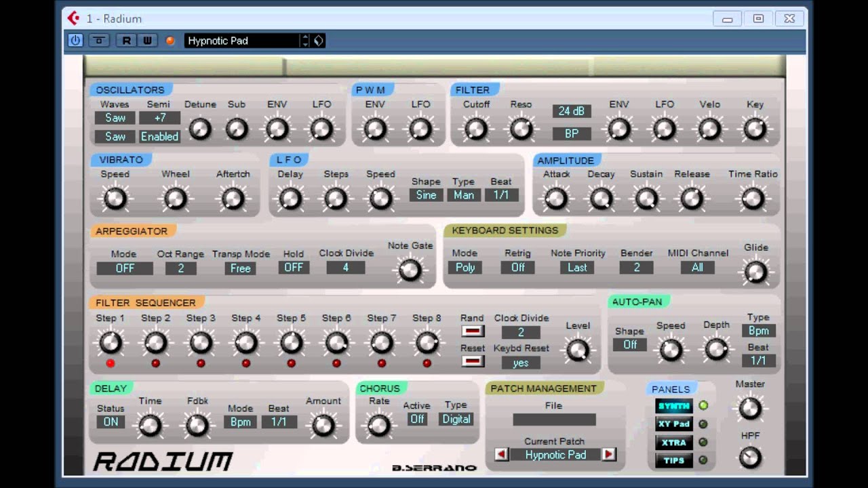The height and width of the screenshot is (488, 868).
Task: Toggle Delay Status ON box
Action: (111, 422)
